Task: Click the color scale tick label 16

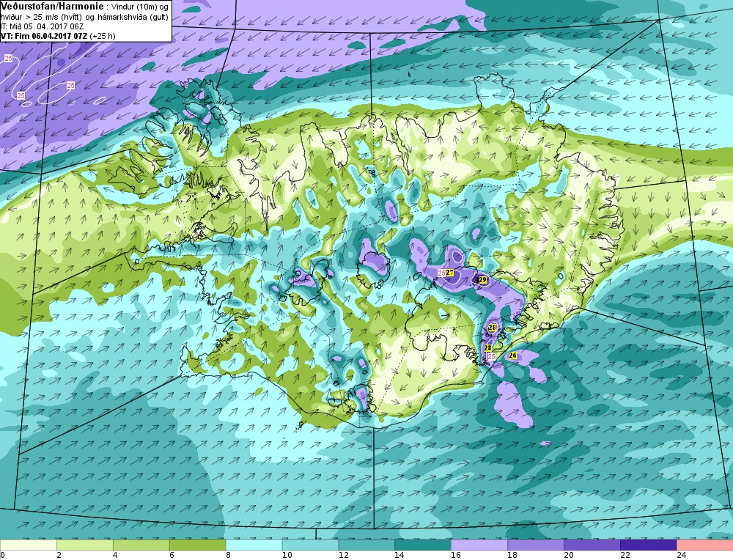Action: (456, 556)
